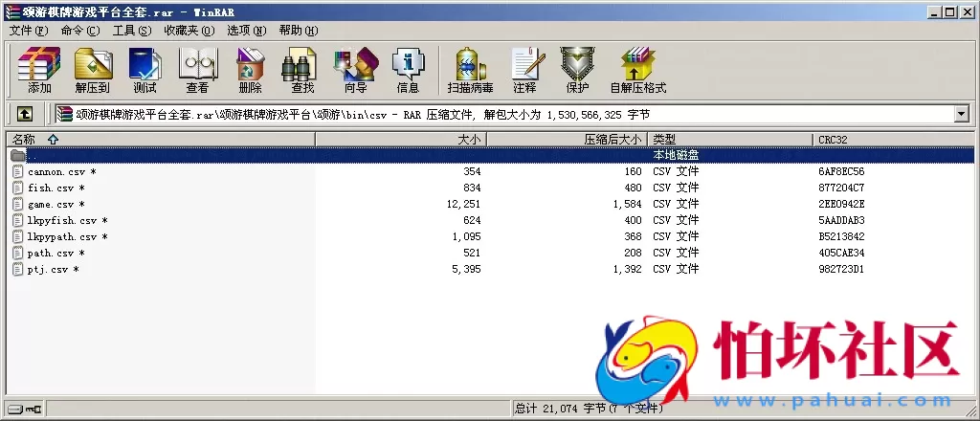Show archive Info (信息) icon

[408, 69]
